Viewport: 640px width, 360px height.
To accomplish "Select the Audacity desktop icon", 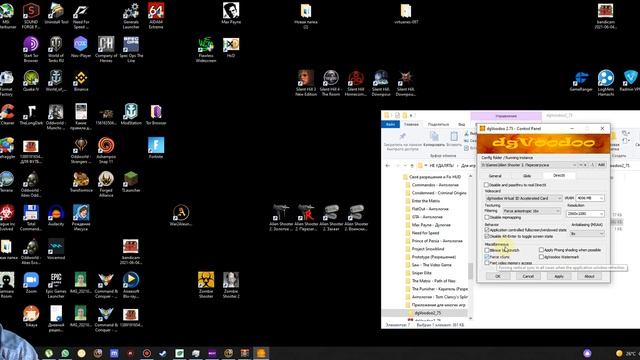I will pyautogui.click(x=56, y=216).
